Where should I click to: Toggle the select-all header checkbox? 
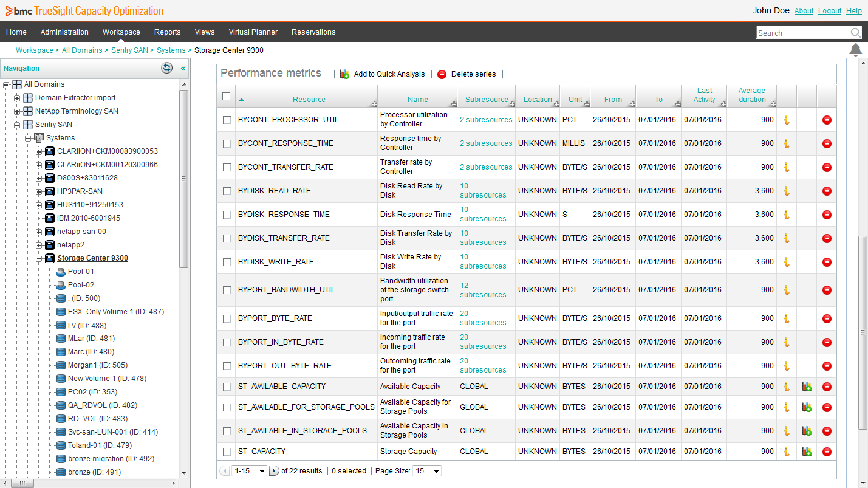pyautogui.click(x=227, y=96)
